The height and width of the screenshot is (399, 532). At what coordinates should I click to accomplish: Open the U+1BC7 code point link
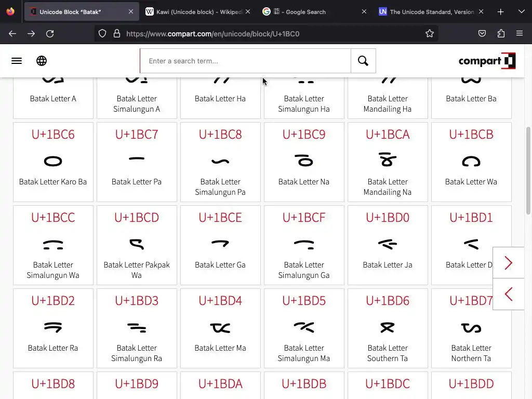(x=137, y=135)
